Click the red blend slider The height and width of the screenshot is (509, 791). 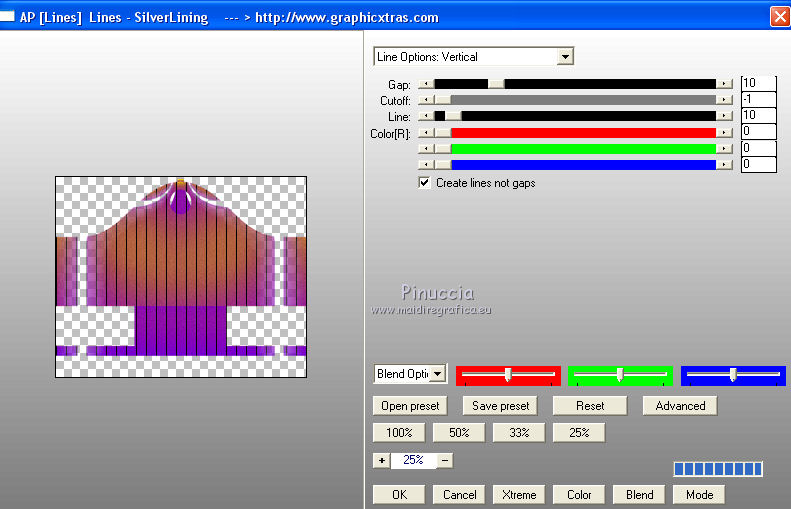point(508,375)
